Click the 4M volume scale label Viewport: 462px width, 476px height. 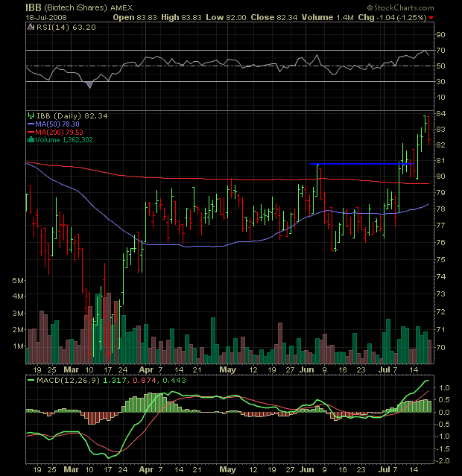pyautogui.click(x=18, y=296)
